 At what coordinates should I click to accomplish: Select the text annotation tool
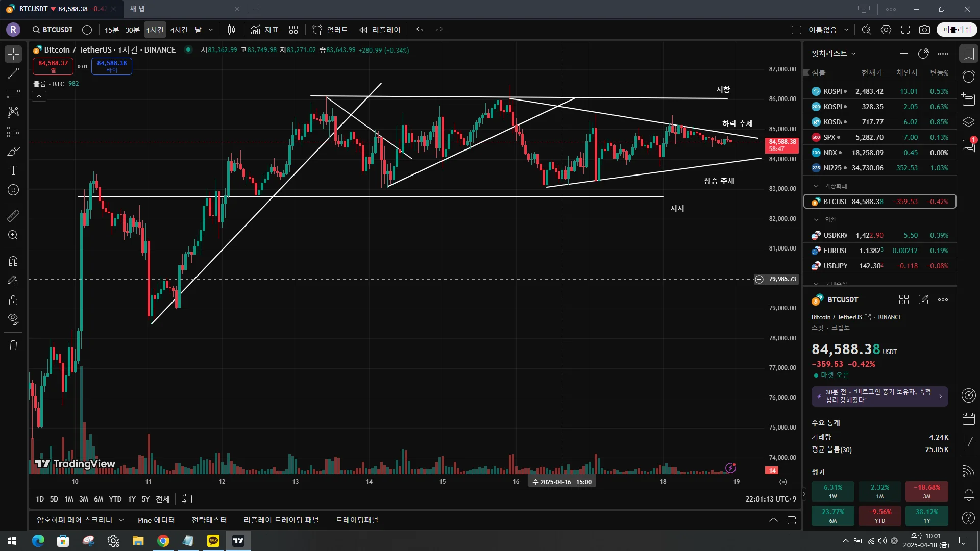(13, 170)
